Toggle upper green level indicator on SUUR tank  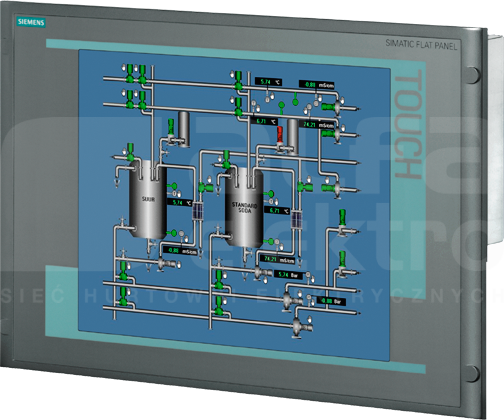coord(173,186)
